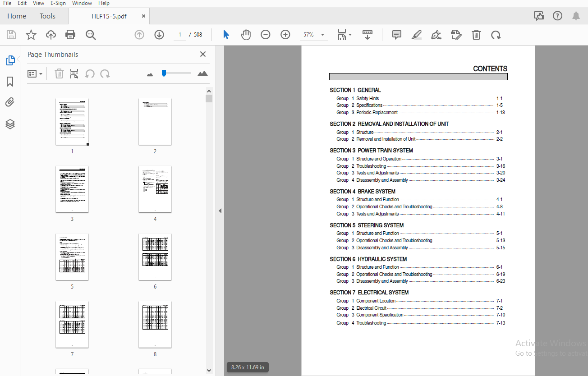Viewport: 588px width, 376px height.
Task: Open the Window menu
Action: (x=82, y=3)
